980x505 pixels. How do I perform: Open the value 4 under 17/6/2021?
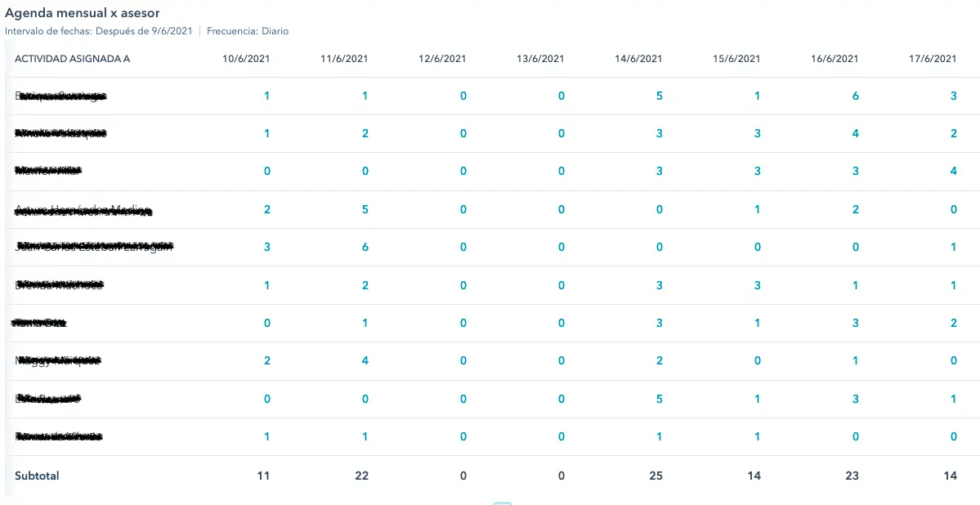(x=953, y=172)
